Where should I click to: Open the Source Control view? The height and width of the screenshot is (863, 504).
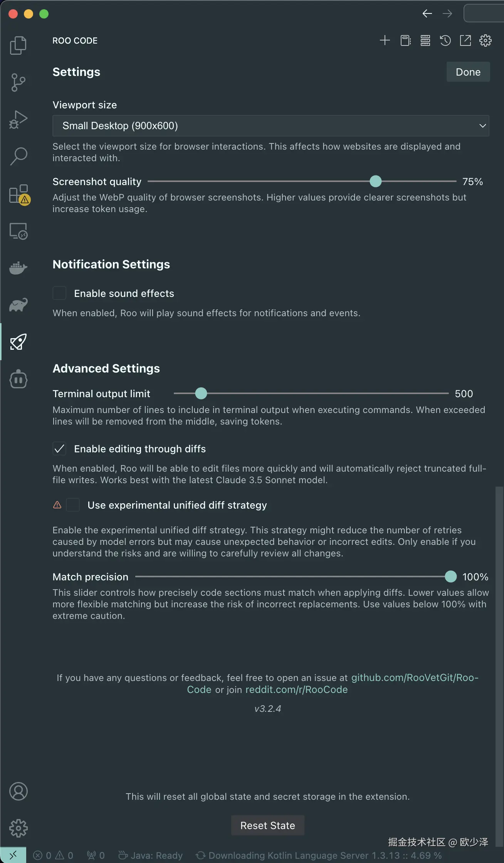pos(18,82)
